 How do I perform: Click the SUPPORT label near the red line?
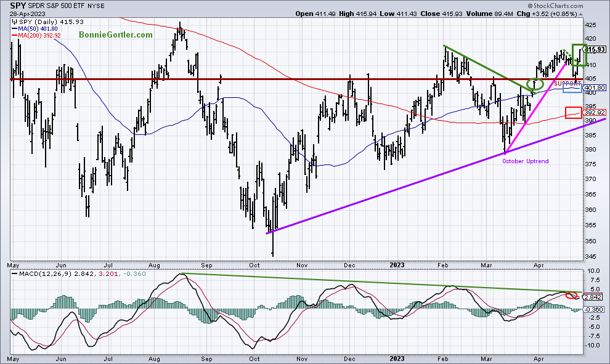click(x=567, y=84)
